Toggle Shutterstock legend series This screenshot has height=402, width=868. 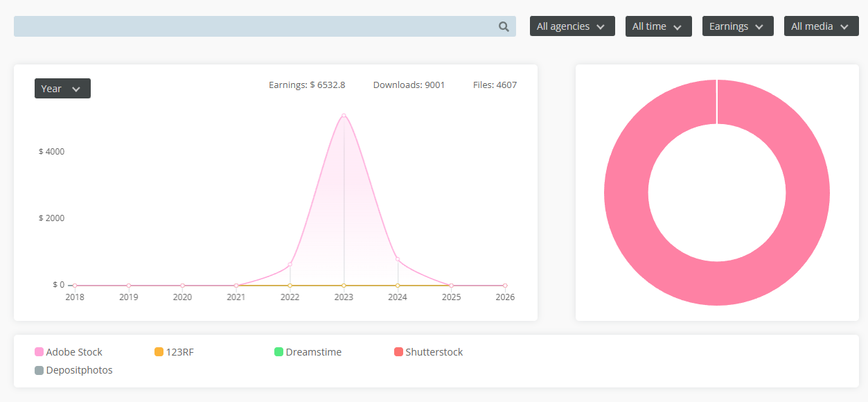(434, 352)
